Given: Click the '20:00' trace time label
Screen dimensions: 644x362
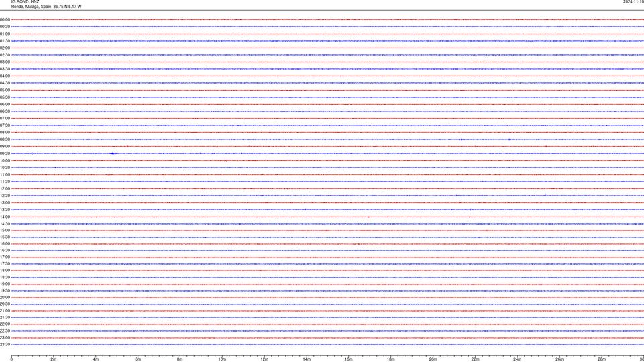Looking at the screenshot, I should (5, 298).
